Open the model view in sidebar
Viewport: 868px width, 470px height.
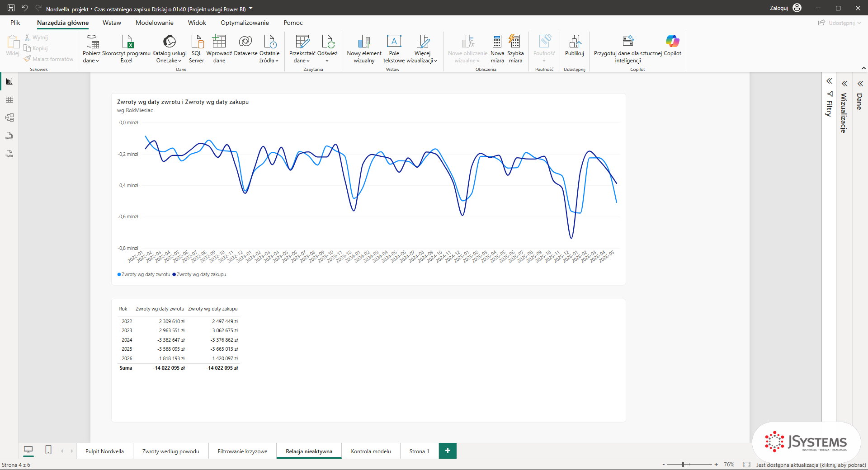point(9,117)
